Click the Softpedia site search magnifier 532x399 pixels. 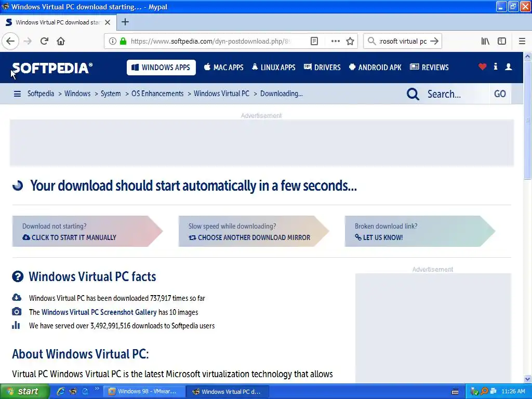tap(413, 94)
